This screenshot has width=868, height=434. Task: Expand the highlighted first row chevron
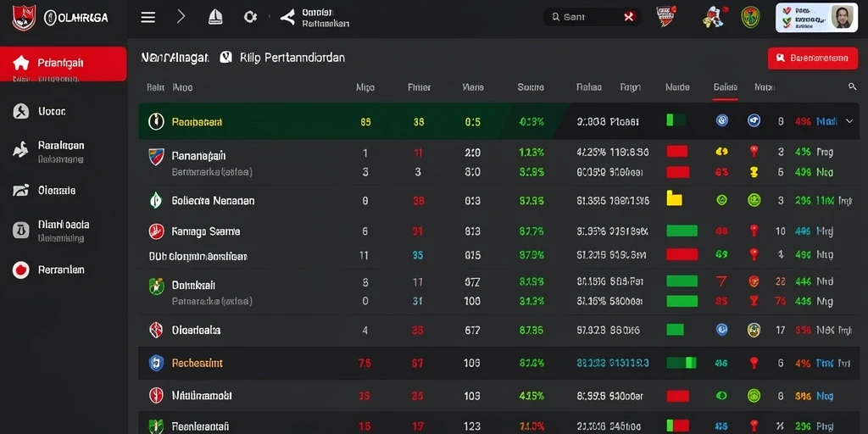849,121
